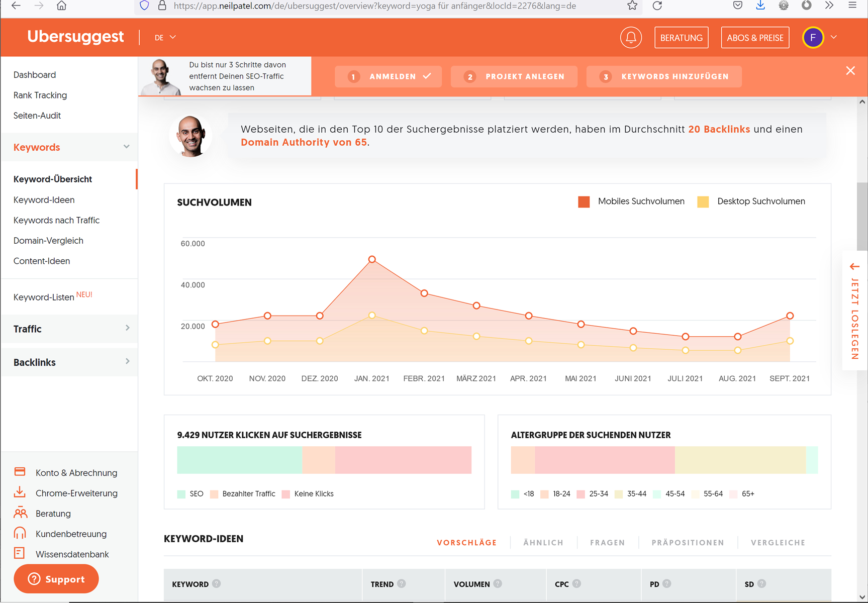
Task: Click step 3 KEYWORDS HINZUFÜGEN
Action: pyautogui.click(x=664, y=76)
